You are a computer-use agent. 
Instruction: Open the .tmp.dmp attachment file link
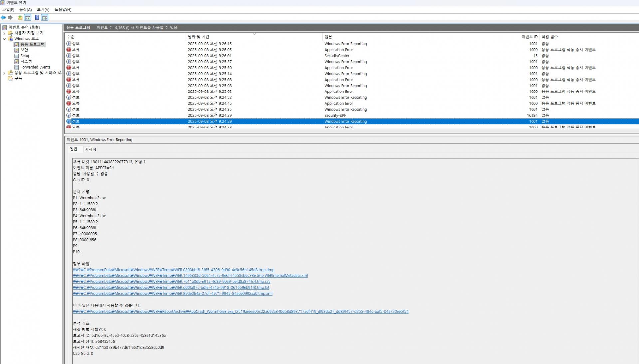173,270
